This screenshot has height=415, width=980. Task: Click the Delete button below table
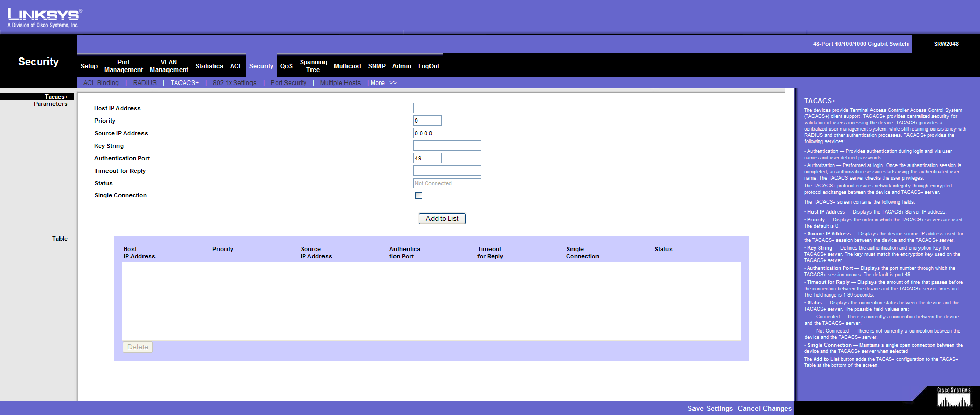point(138,347)
